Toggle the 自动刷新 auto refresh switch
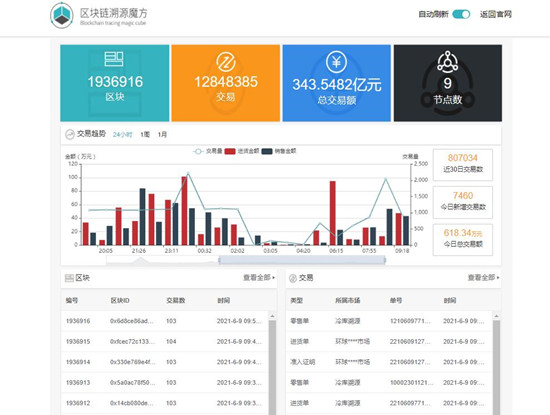Screen dimensions: 550x415 pyautogui.click(x=461, y=14)
